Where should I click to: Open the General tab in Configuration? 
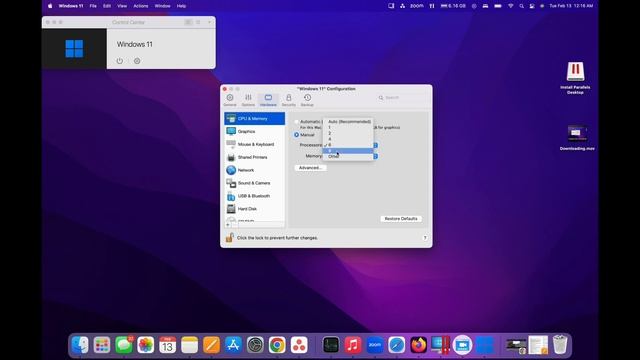tap(230, 100)
